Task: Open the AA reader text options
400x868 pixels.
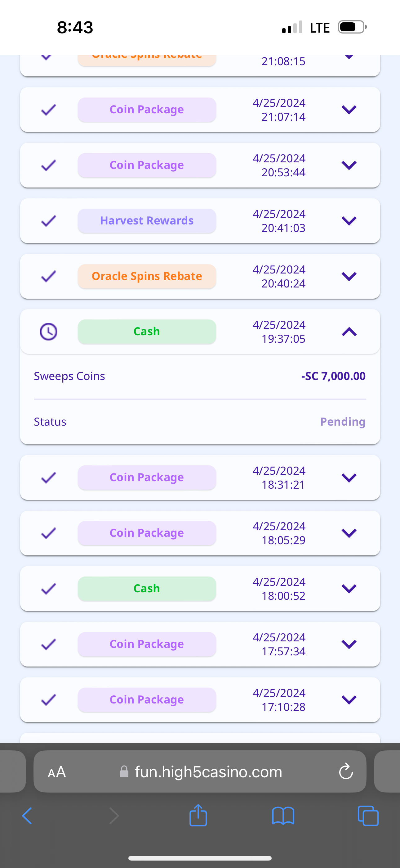Action: coord(56,772)
